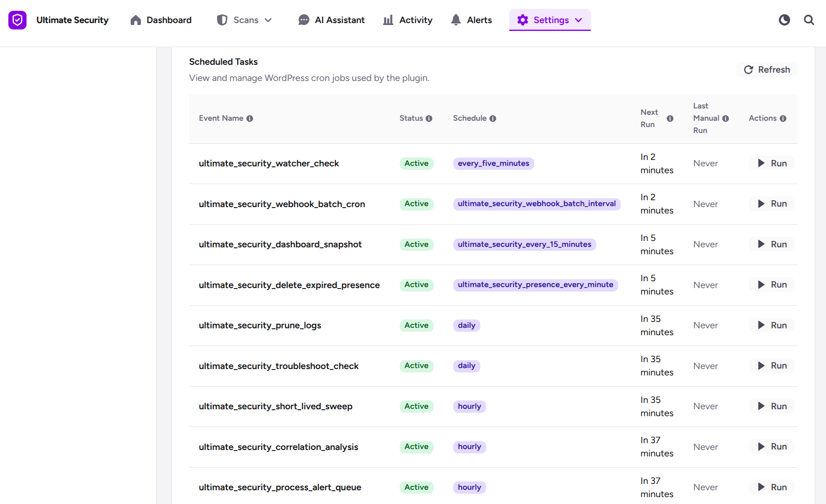Click ultimate_security_presence_every_minute badge
Viewport: 826px width, 504px height.
click(x=535, y=285)
